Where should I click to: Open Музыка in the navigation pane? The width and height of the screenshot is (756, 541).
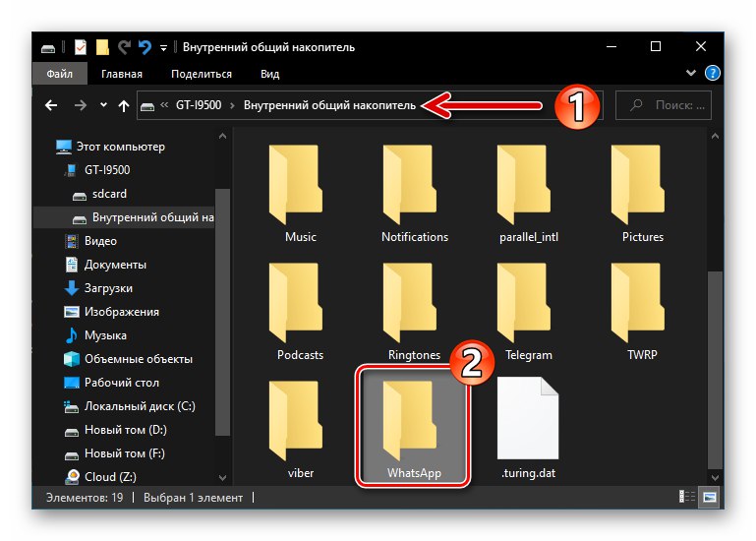pyautogui.click(x=95, y=334)
